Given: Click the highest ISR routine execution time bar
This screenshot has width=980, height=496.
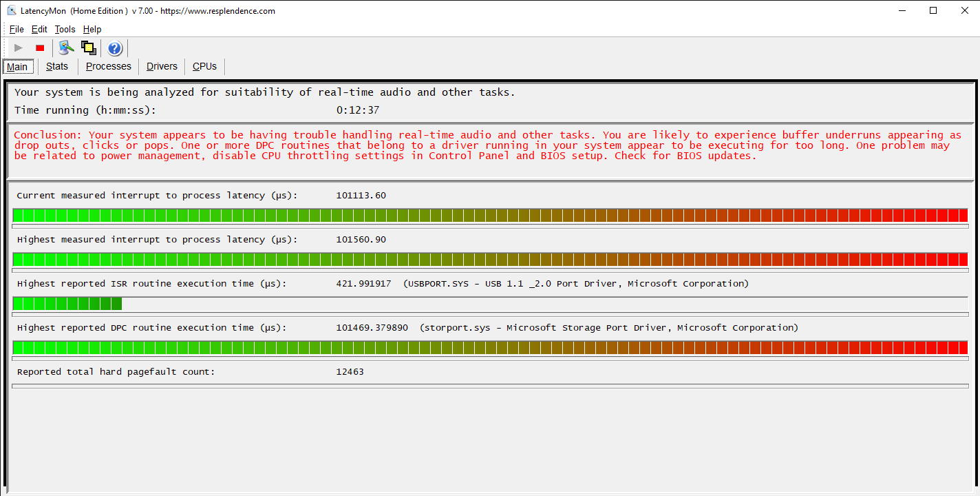Looking at the screenshot, I should (x=490, y=303).
